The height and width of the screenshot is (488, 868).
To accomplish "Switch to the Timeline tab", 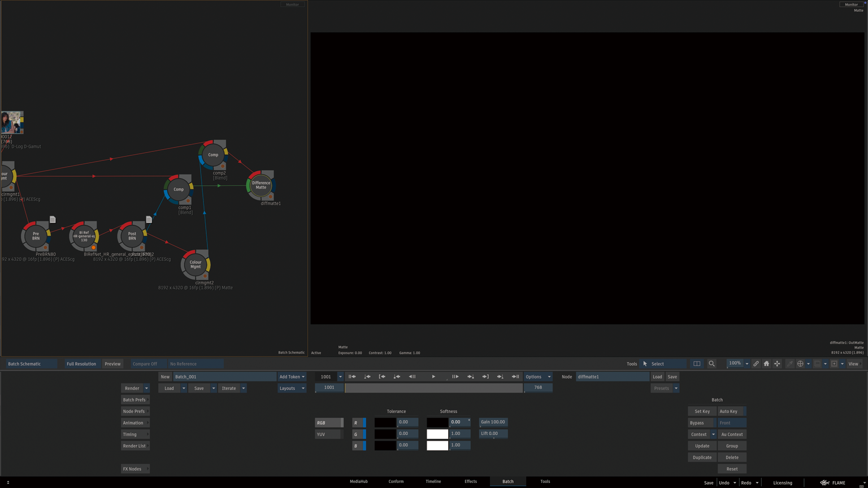I will [433, 481].
